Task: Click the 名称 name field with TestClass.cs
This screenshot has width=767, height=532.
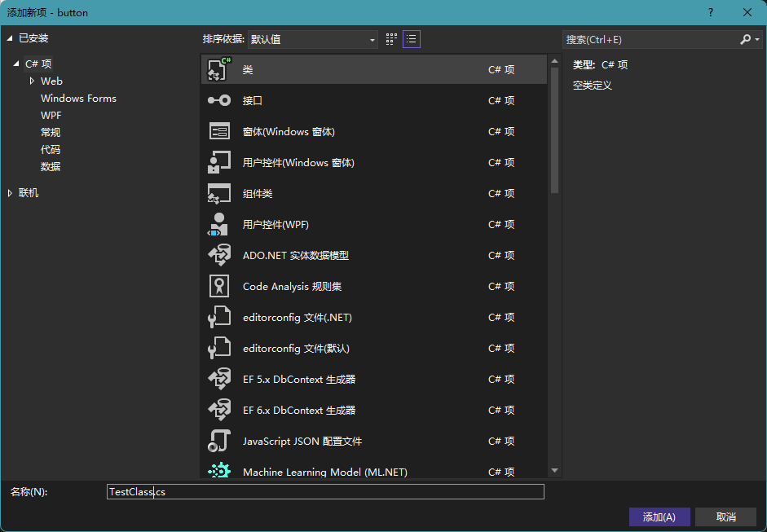Action: (325, 492)
